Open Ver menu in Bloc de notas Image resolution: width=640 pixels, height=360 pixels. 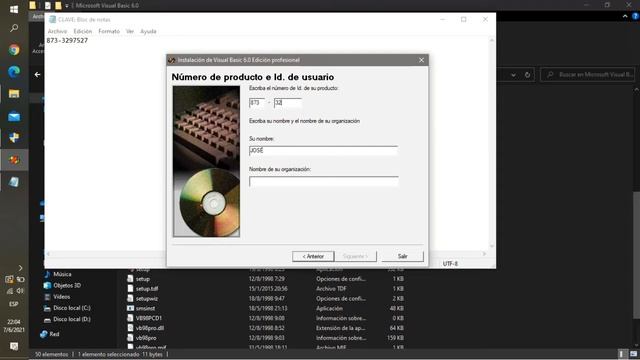pyautogui.click(x=130, y=31)
